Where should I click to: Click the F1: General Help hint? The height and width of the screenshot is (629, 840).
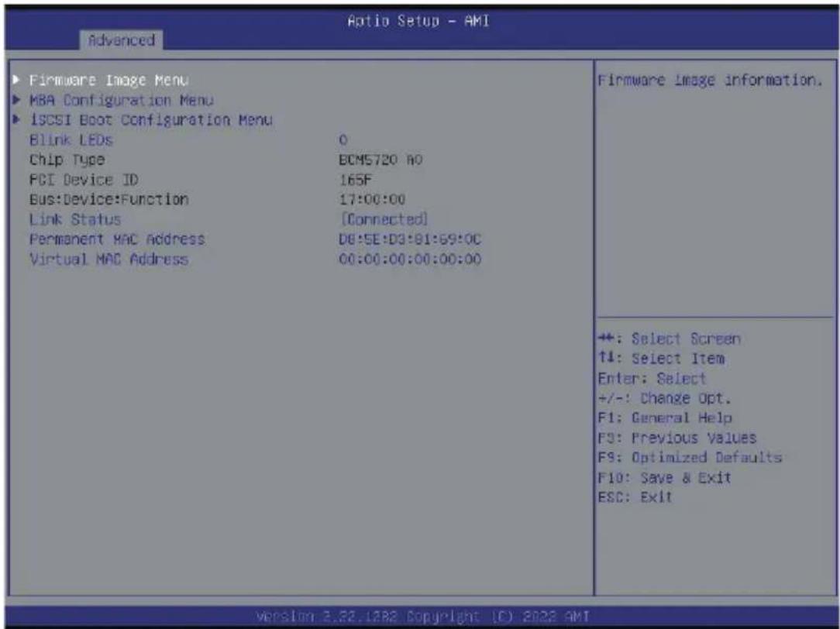pyautogui.click(x=665, y=418)
